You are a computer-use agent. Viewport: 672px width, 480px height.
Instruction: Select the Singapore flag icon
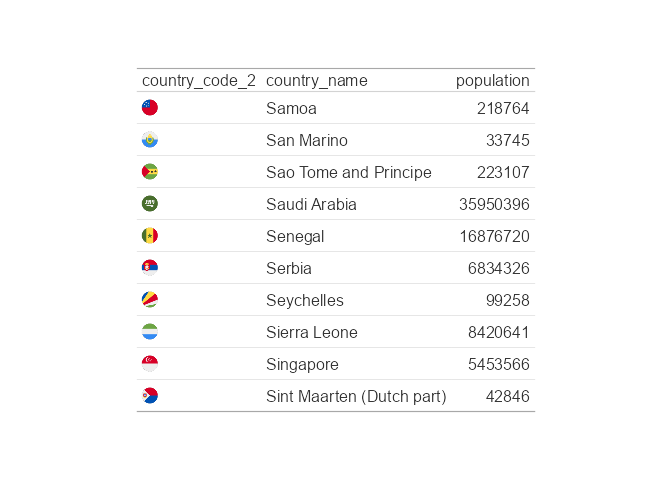pyautogui.click(x=150, y=364)
